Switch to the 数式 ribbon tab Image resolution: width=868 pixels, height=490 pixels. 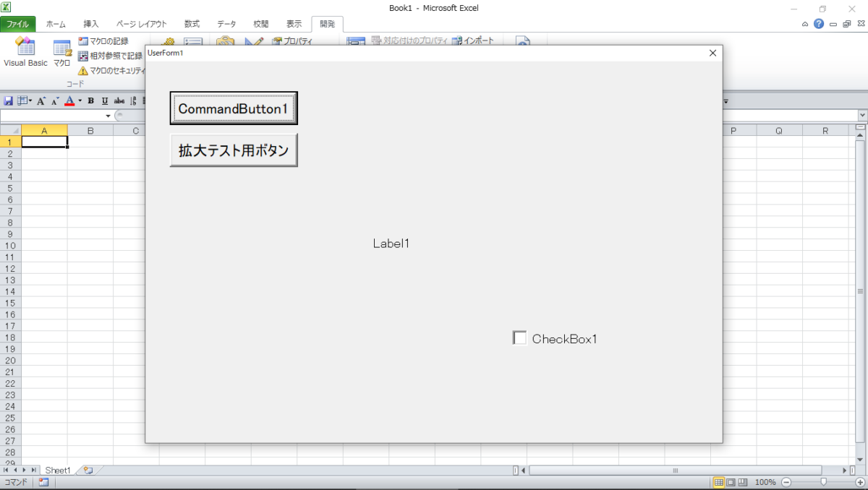pyautogui.click(x=192, y=24)
